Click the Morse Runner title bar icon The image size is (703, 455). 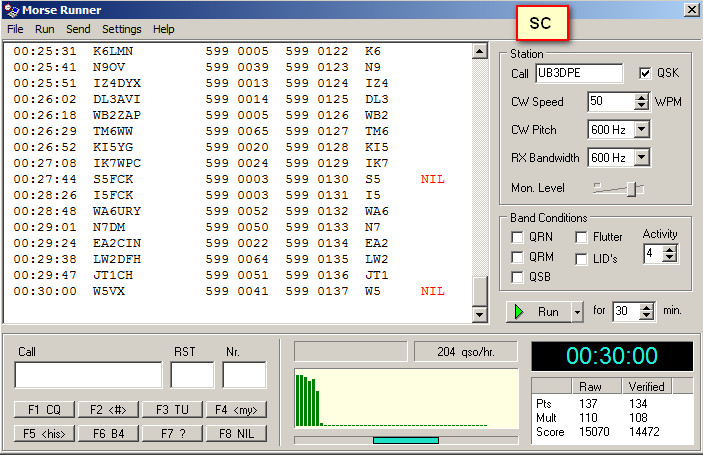11,10
